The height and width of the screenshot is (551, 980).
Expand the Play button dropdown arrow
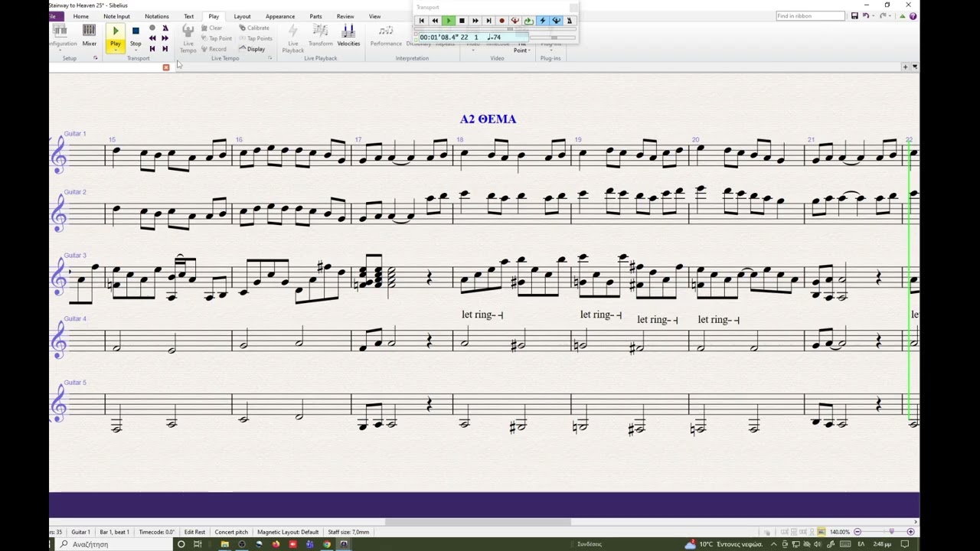[116, 50]
